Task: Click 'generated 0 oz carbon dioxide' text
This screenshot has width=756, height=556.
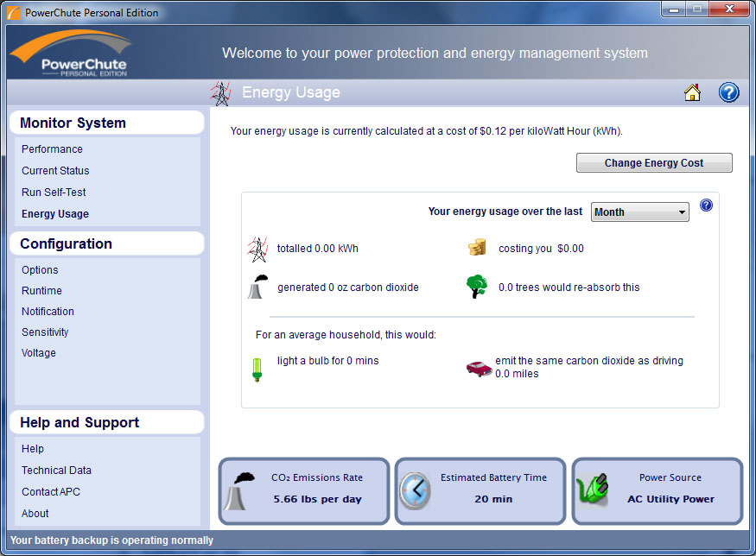Action: coord(348,287)
